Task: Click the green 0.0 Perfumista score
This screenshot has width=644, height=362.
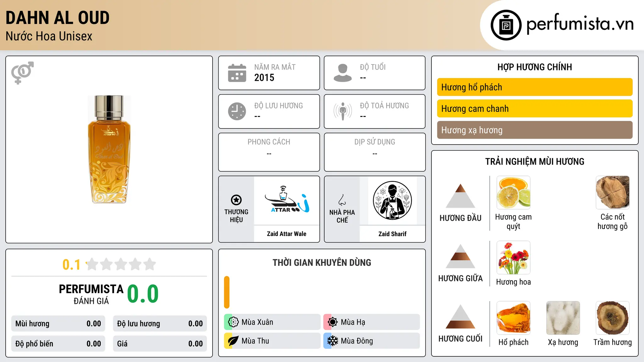Action: click(x=143, y=293)
